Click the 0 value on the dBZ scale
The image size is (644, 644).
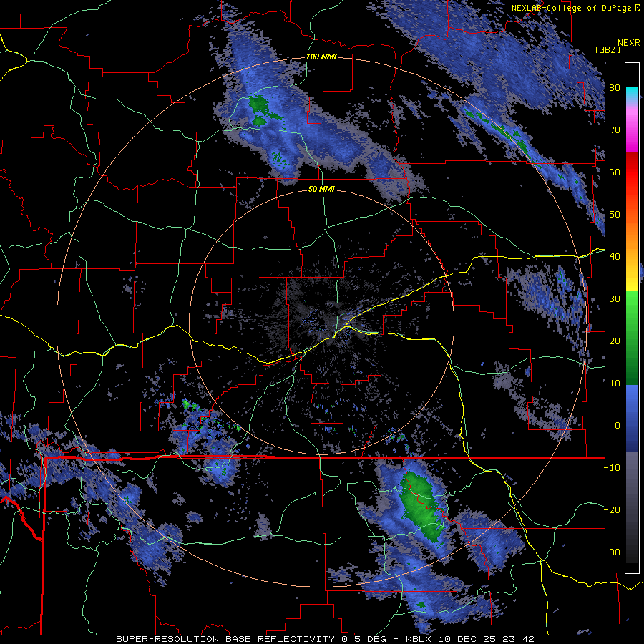tap(618, 426)
